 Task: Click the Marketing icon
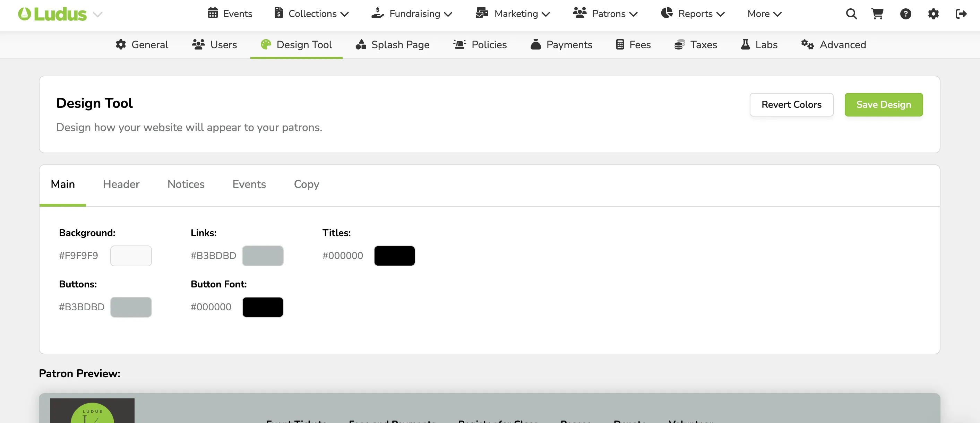[x=482, y=13]
